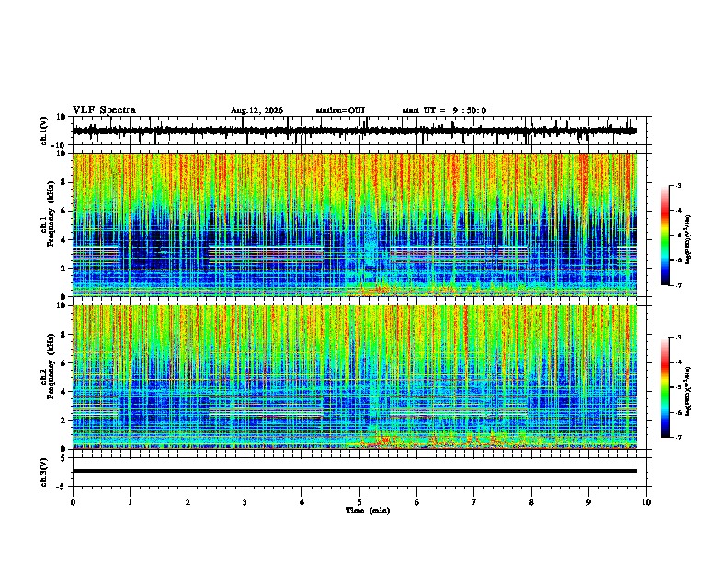Click the 'VLF Spectra' plot title

tap(104, 110)
